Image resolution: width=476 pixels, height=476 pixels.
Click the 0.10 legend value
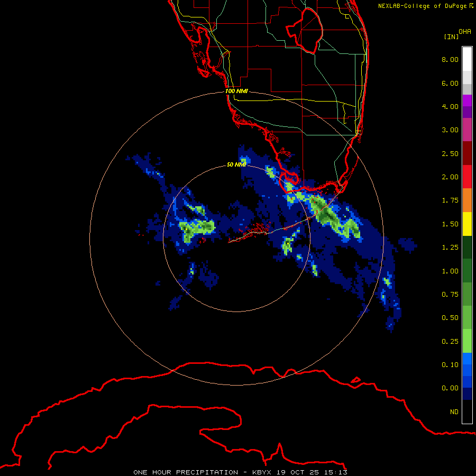(450, 365)
